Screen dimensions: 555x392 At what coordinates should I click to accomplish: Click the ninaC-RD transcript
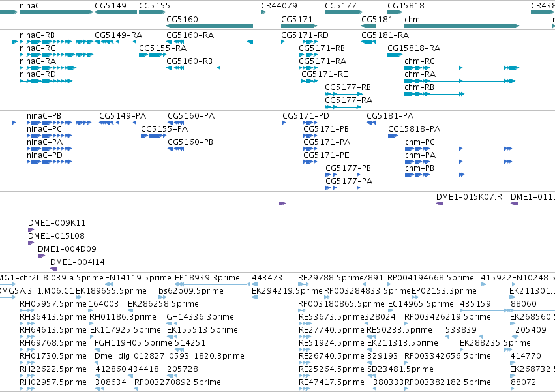tap(46, 81)
